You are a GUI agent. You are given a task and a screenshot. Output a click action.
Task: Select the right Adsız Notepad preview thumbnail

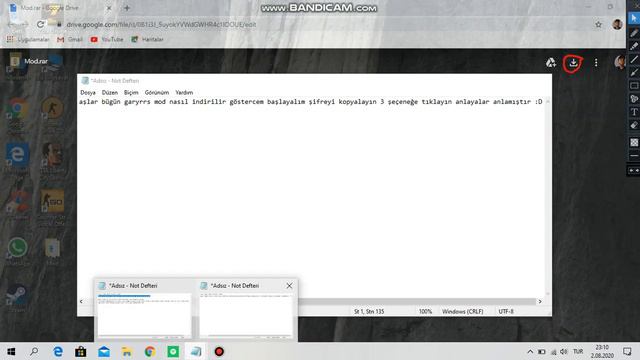246,315
